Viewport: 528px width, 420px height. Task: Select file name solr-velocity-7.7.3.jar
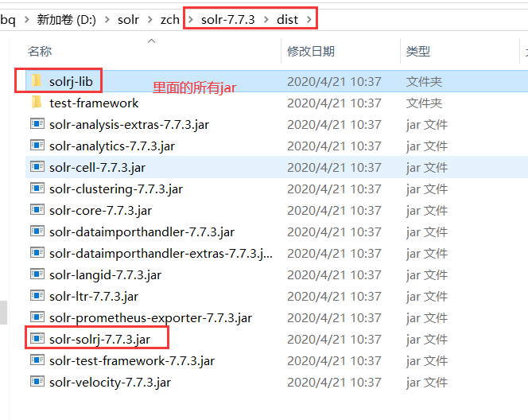(x=110, y=383)
